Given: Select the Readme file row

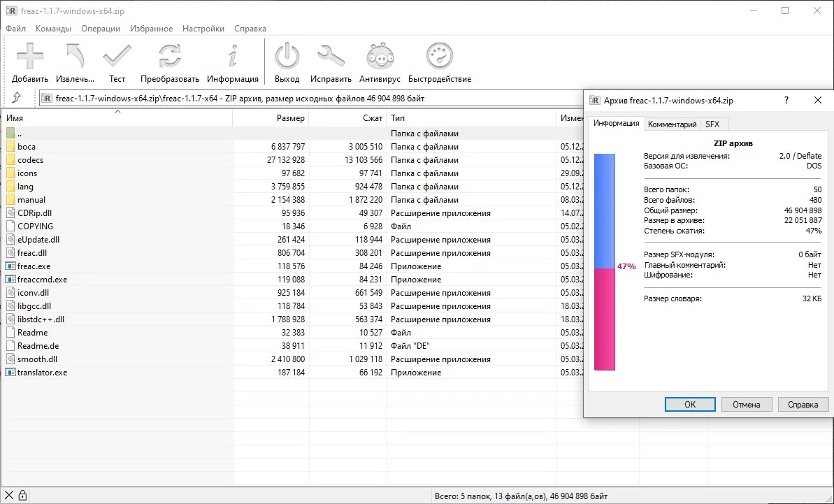Looking at the screenshot, I should coord(294,333).
